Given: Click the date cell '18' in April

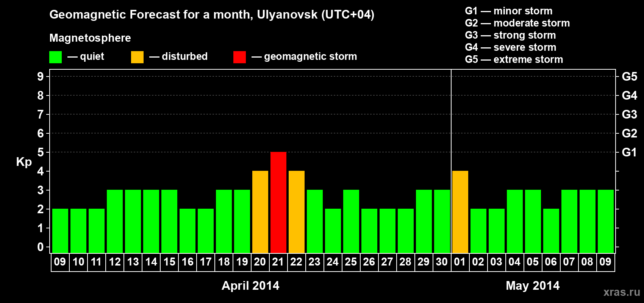Looking at the screenshot, I should (224, 262).
